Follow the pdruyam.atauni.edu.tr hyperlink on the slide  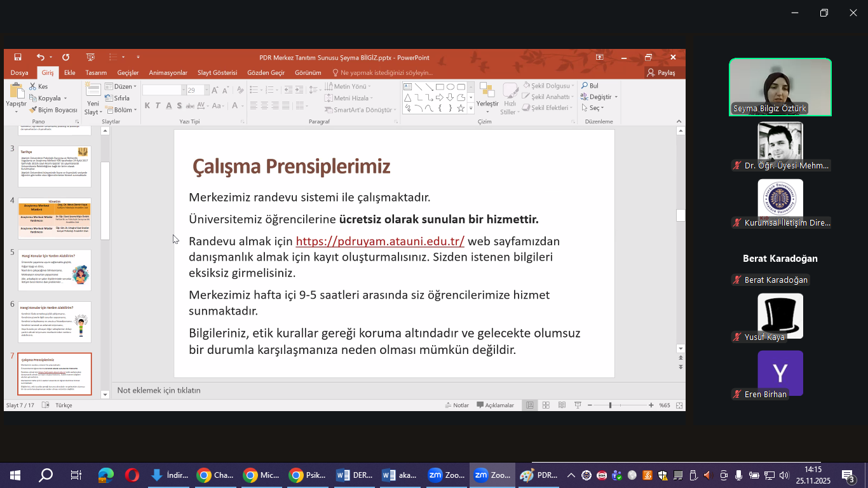[380, 241]
